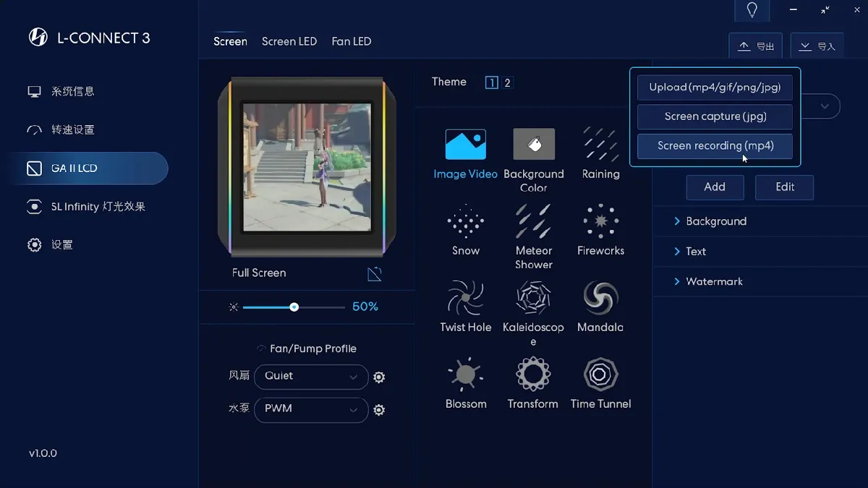Switch to the Fan LED tab

pyautogui.click(x=352, y=42)
